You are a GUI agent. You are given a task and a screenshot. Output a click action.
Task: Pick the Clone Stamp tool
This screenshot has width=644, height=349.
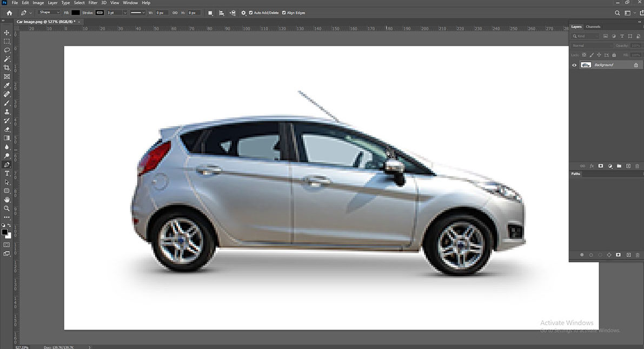coord(7,111)
